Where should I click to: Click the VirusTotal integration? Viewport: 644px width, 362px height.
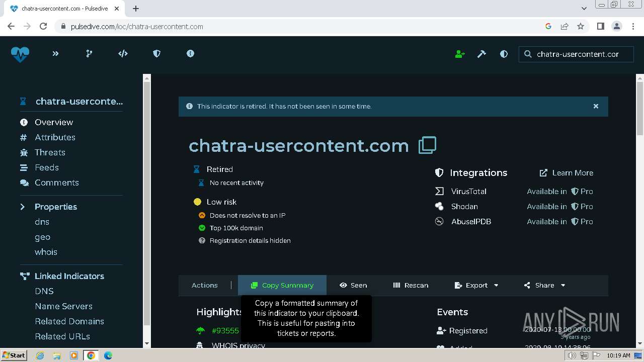click(x=468, y=191)
